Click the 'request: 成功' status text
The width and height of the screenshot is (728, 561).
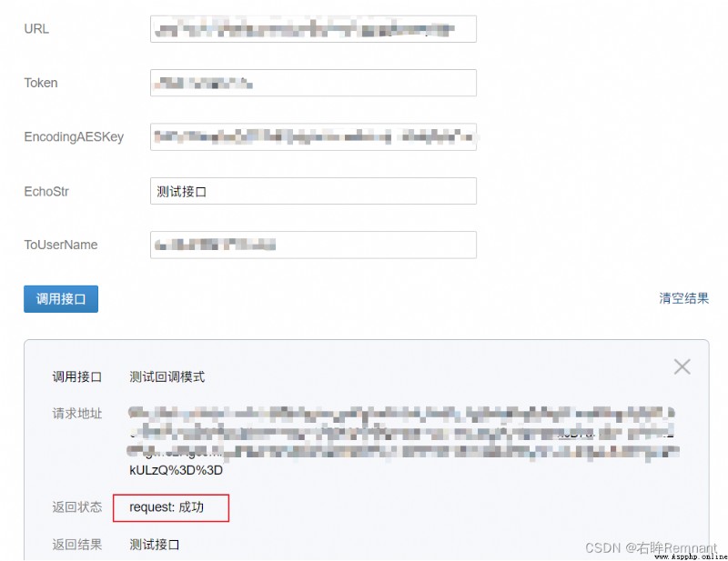pos(167,507)
